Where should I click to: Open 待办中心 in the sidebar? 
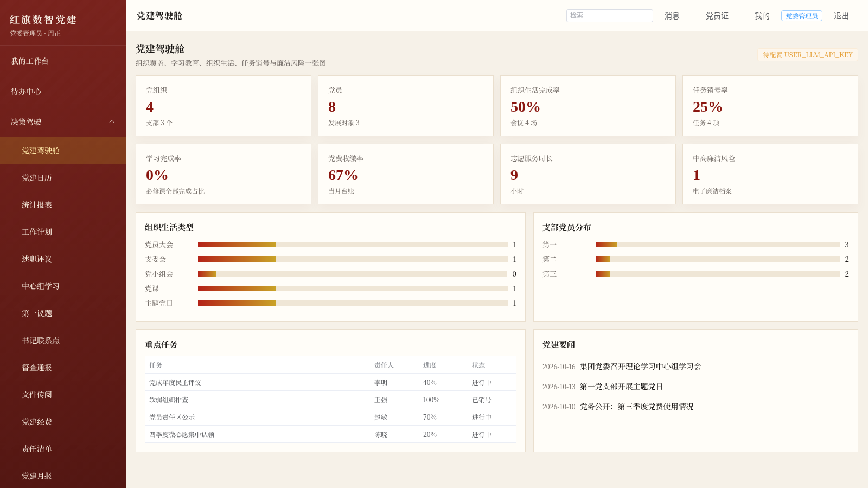click(x=63, y=92)
